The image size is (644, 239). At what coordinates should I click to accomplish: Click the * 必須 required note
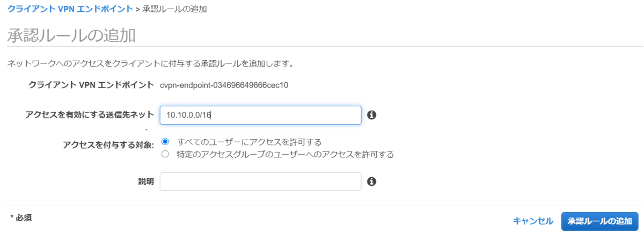(x=21, y=218)
